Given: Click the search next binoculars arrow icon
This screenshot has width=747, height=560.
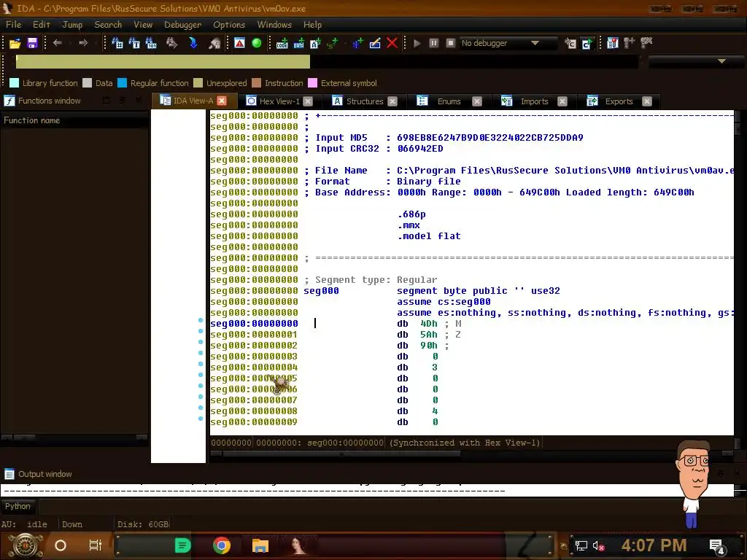Looking at the screenshot, I should (171, 43).
